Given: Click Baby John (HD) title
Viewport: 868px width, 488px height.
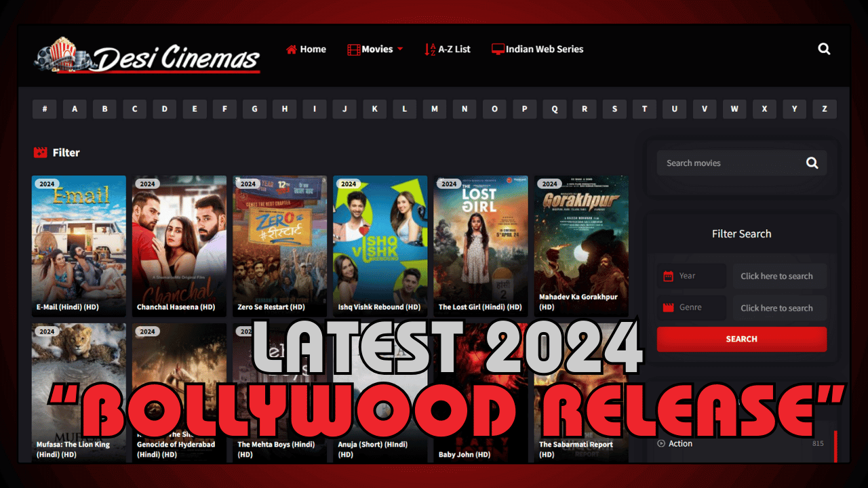Looking at the screenshot, I should tap(465, 455).
